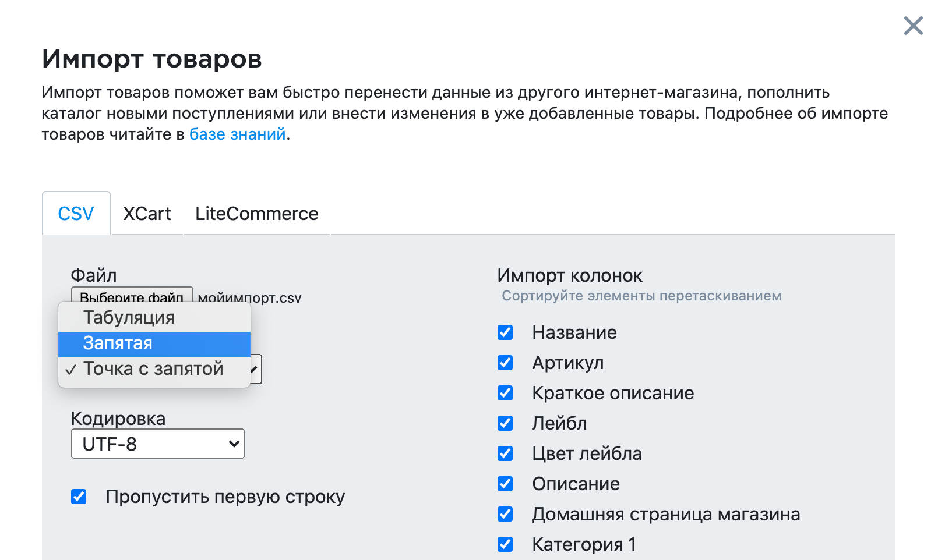Toggle Краткое описание column checkbox
The image size is (938, 560).
[505, 393]
